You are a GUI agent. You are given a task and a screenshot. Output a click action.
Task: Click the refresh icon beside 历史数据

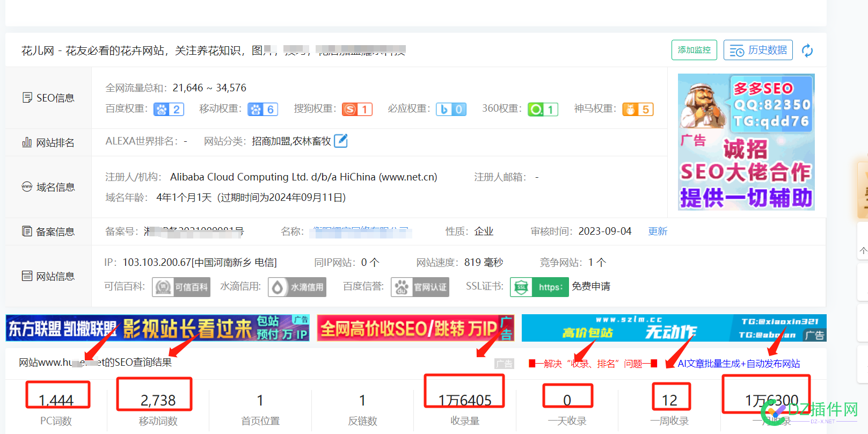807,50
